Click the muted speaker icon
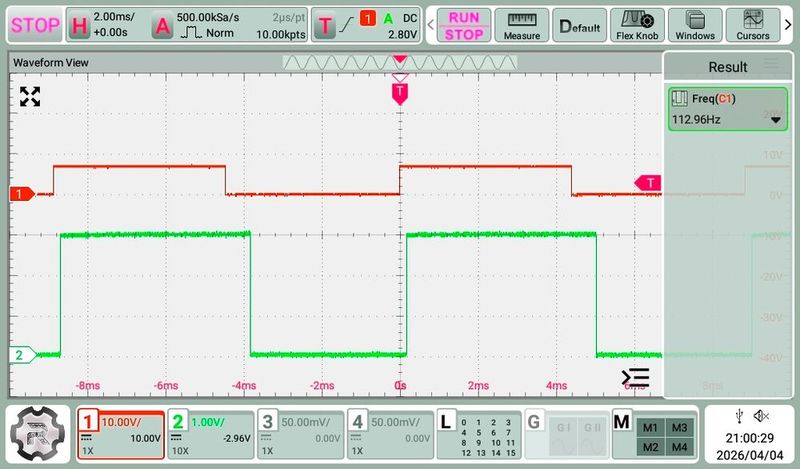Screen dimensions: 800x469 click(761, 416)
